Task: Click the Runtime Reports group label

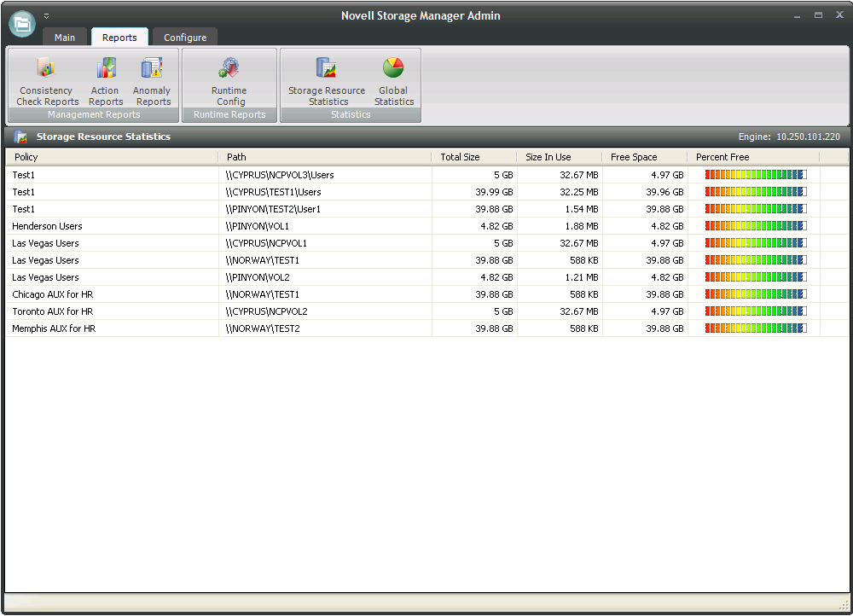Action: coord(229,114)
